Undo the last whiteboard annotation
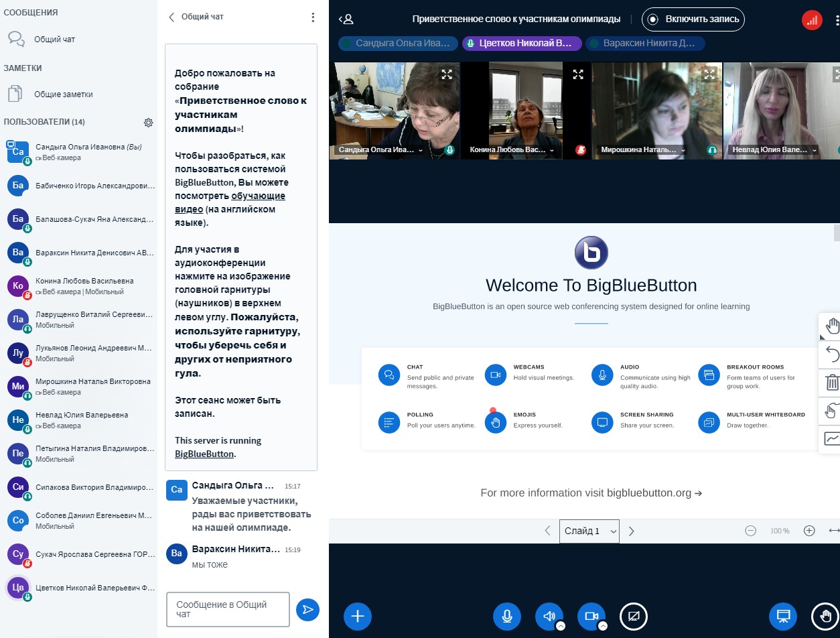Screen dimensions: 840x638 coord(831,354)
